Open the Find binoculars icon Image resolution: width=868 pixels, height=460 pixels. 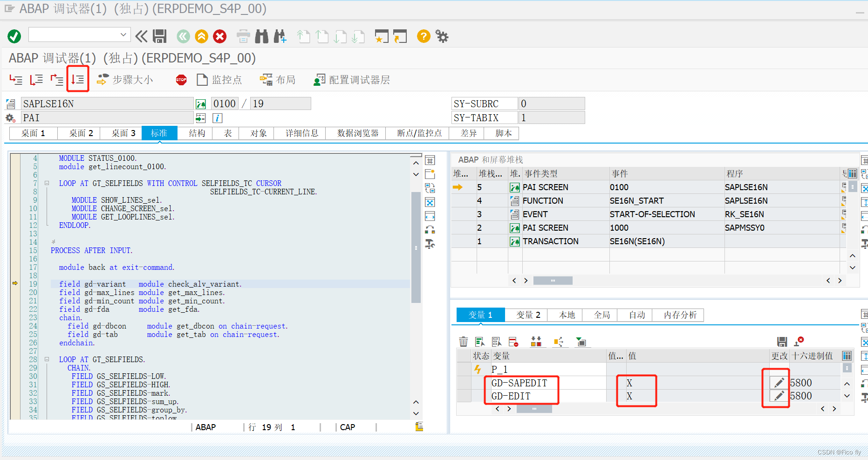pos(262,36)
